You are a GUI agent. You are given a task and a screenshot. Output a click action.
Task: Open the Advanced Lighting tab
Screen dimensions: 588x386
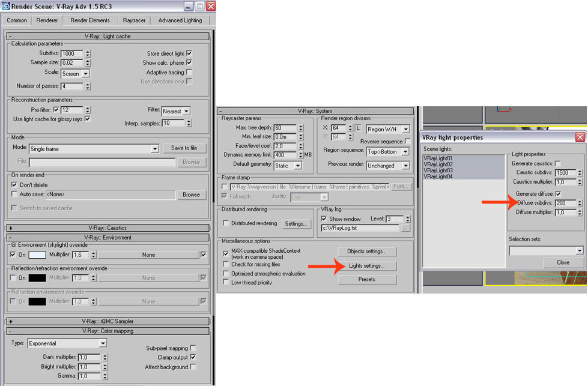coord(180,20)
